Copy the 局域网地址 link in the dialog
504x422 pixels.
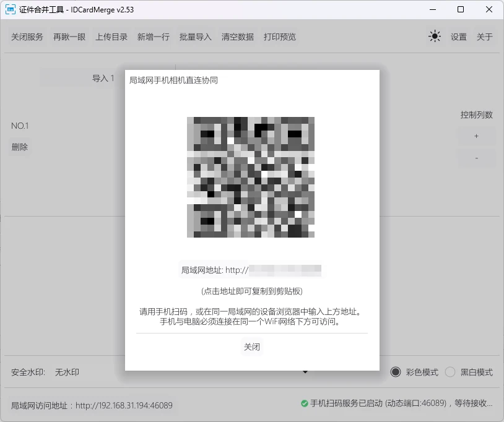pos(251,270)
